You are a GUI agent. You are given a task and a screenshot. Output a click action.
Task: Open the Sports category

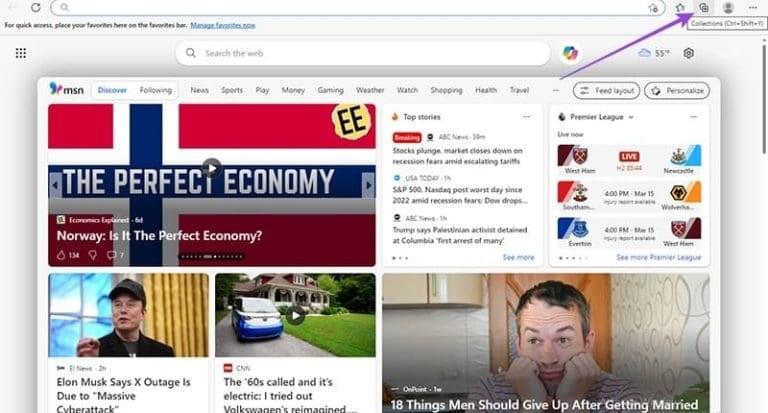coord(232,90)
